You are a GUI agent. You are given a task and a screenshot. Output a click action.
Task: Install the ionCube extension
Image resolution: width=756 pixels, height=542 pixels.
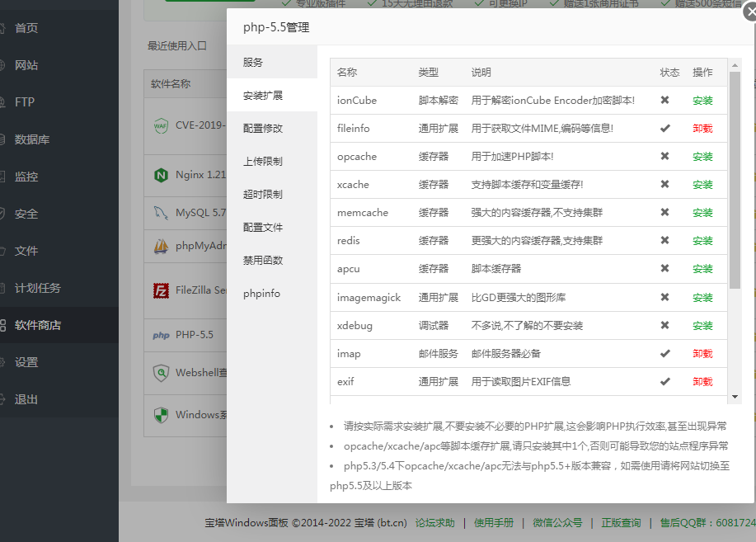point(702,101)
